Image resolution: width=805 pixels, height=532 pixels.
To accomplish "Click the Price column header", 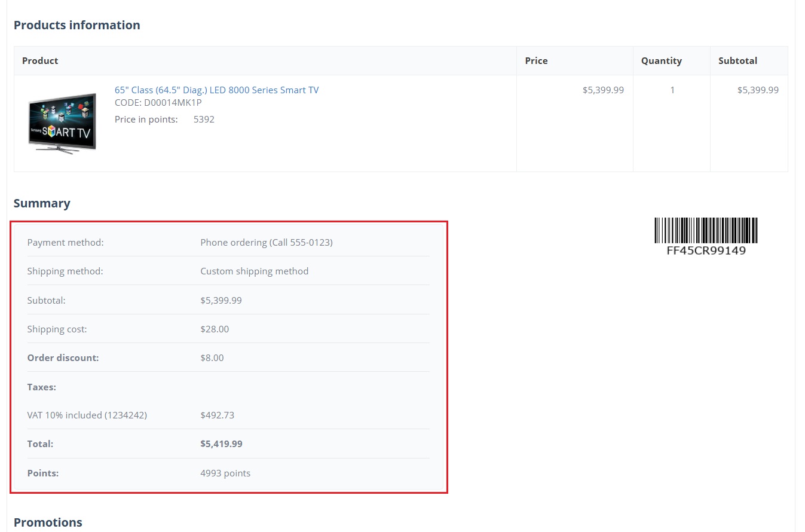I will tap(536, 61).
